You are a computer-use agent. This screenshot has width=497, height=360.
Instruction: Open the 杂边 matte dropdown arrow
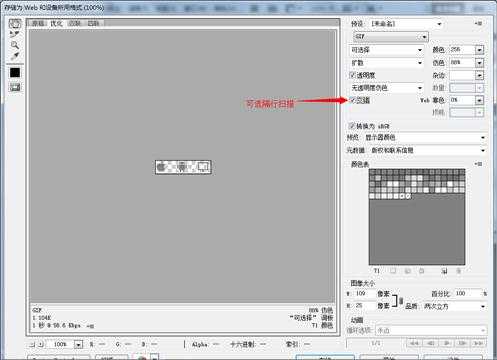point(479,75)
